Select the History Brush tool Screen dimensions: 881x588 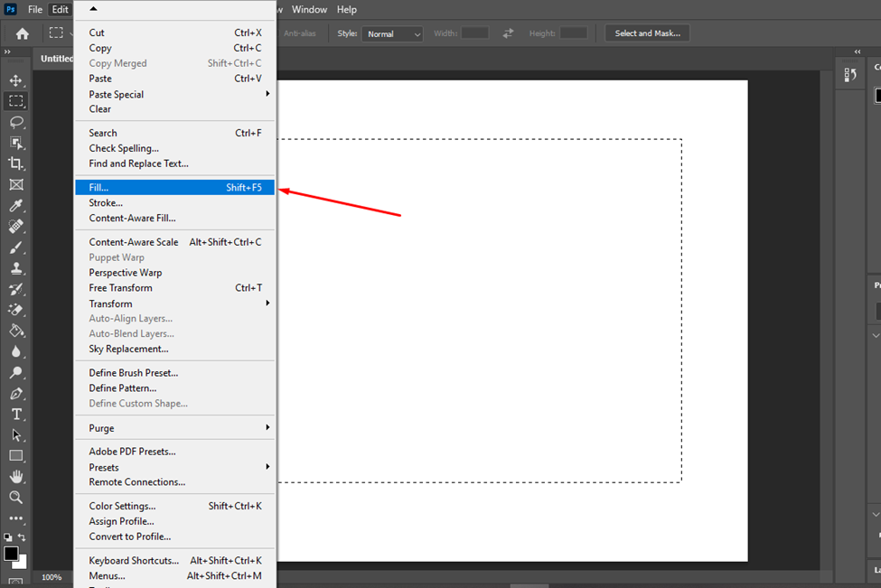point(15,289)
